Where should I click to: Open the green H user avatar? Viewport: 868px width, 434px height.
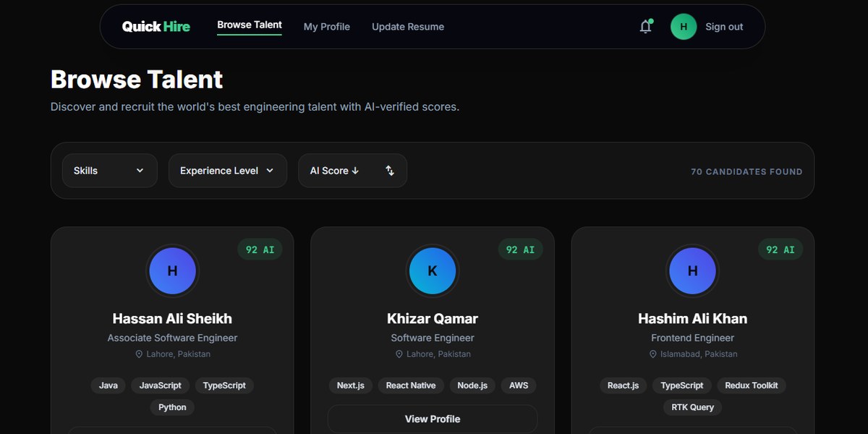684,27
